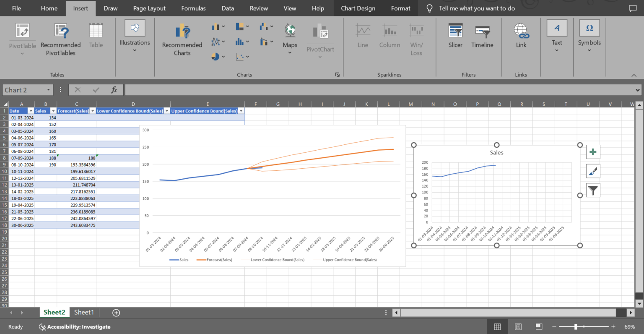Open Chart Styles with the brush button
Image resolution: width=644 pixels, height=334 pixels.
[593, 171]
